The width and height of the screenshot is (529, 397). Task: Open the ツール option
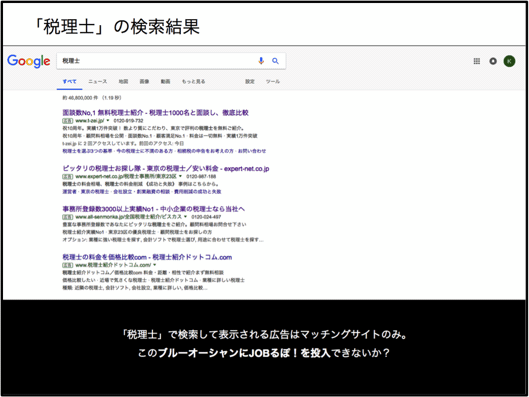(x=273, y=82)
